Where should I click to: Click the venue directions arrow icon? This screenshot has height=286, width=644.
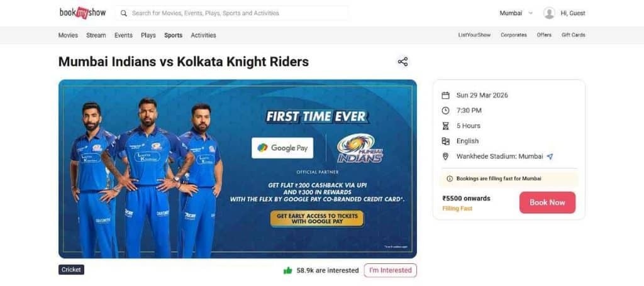click(x=550, y=157)
